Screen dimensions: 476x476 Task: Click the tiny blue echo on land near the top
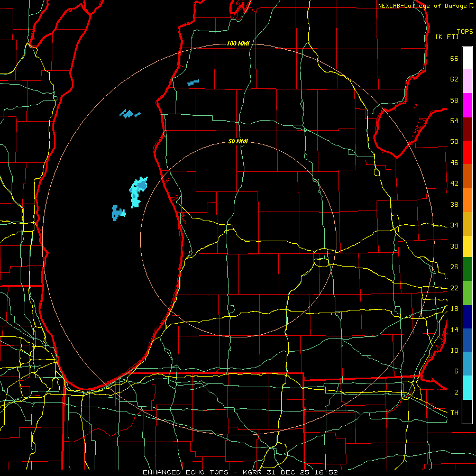pos(193,83)
